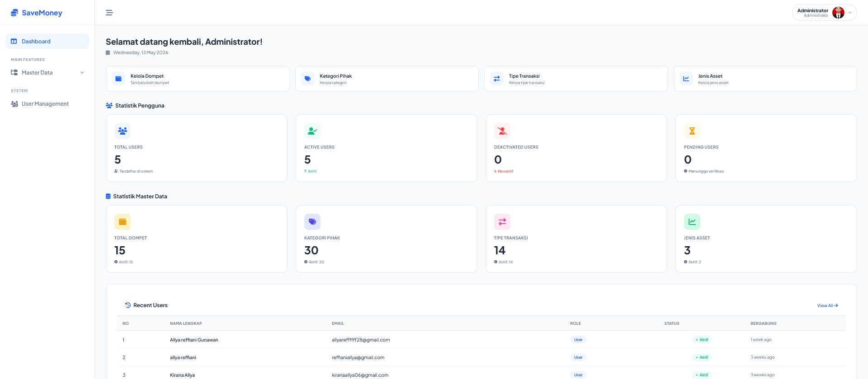Click the Deactivated Users count 0
The height and width of the screenshot is (379, 868).
tap(498, 159)
